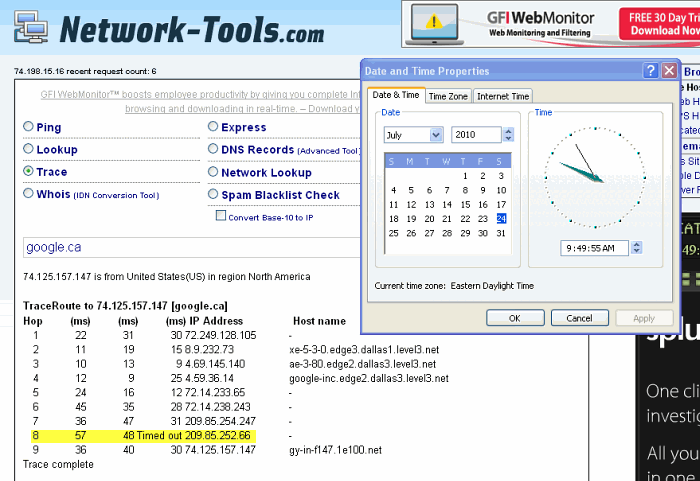
Task: Switch to the Internet Time tab
Action: click(503, 96)
